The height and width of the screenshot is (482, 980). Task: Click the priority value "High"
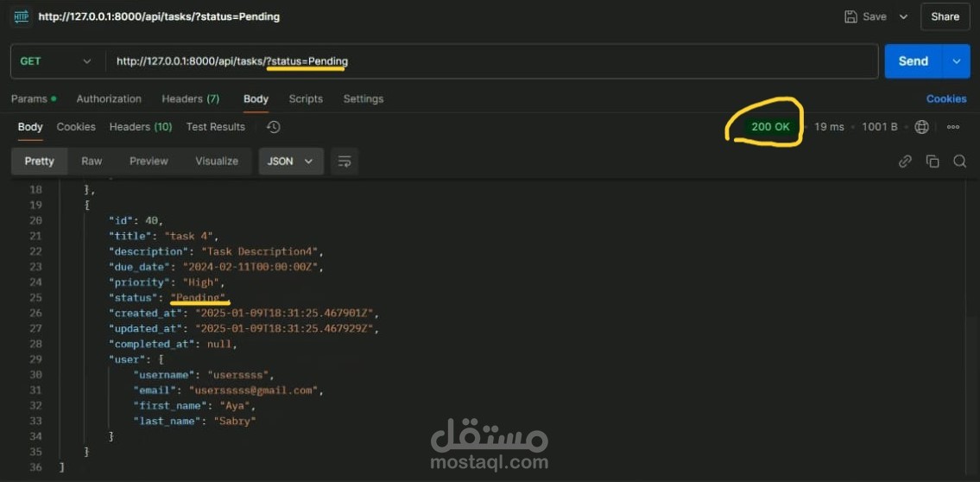203,282
